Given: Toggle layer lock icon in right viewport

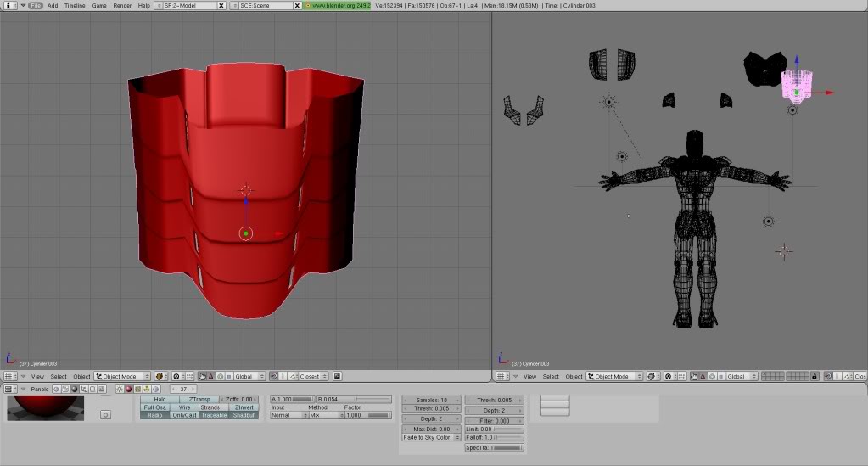Looking at the screenshot, I should [815, 376].
